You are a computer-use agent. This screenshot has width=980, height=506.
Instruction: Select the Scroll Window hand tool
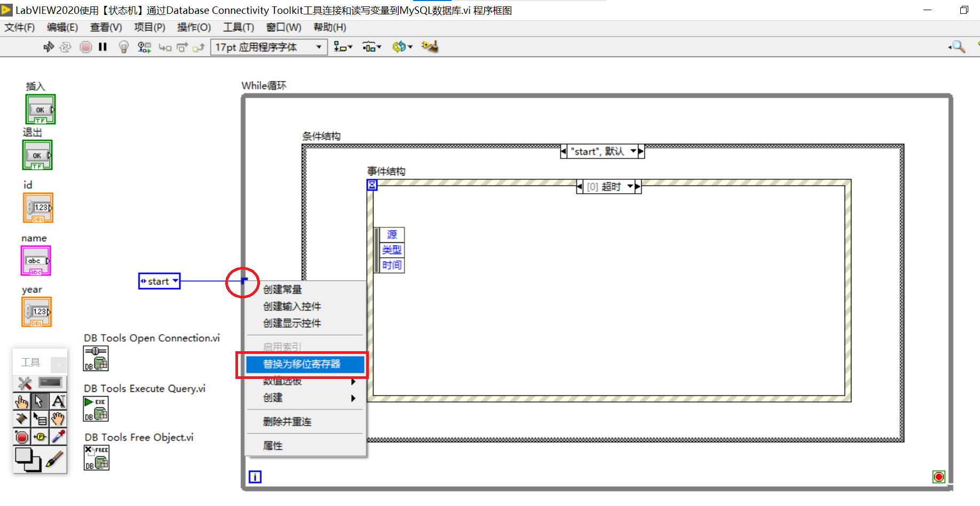[x=59, y=418]
